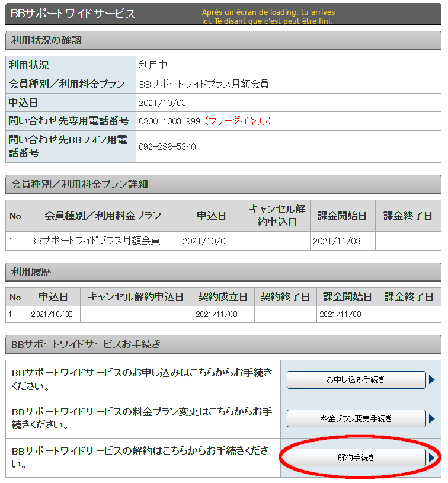Select the 利用状況の確認 section header
This screenshot has width=448, height=483.
pos(46,41)
